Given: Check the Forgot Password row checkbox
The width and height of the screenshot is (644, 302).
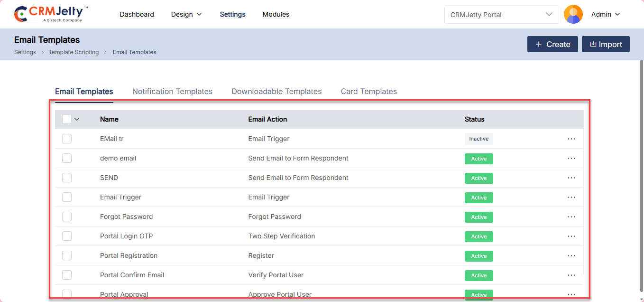Looking at the screenshot, I should coord(67,217).
